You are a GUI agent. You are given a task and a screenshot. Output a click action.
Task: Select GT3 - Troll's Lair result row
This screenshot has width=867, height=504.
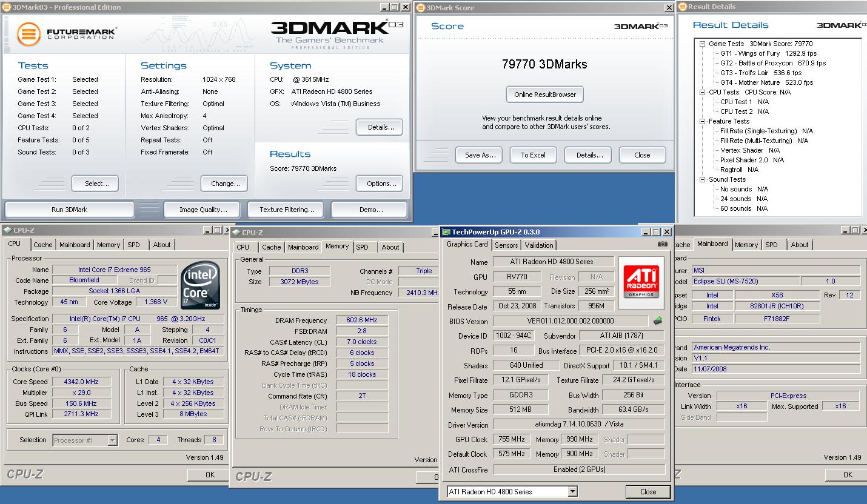click(761, 73)
